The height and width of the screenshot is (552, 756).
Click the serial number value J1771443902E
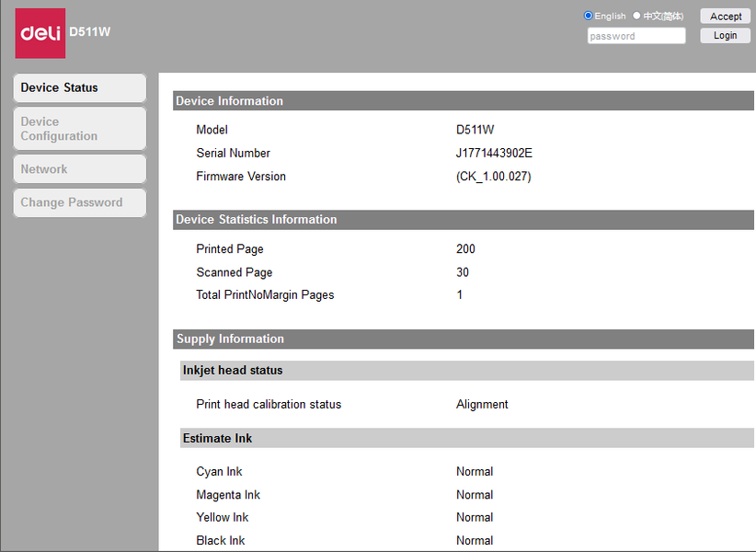494,154
